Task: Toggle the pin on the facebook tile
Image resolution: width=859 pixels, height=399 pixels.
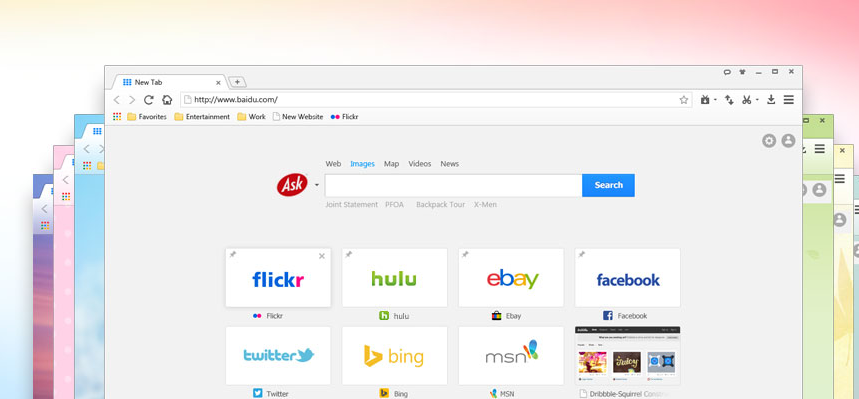Action: (582, 254)
